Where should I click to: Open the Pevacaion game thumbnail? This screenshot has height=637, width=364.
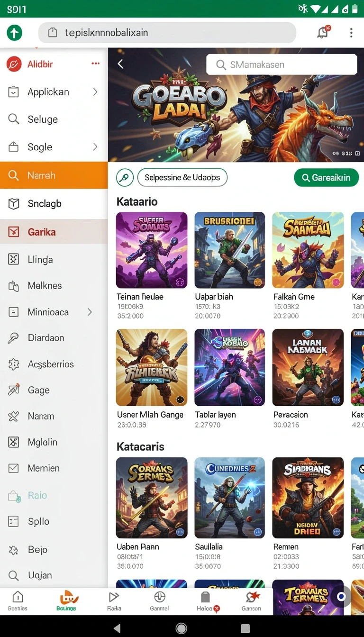tap(308, 367)
